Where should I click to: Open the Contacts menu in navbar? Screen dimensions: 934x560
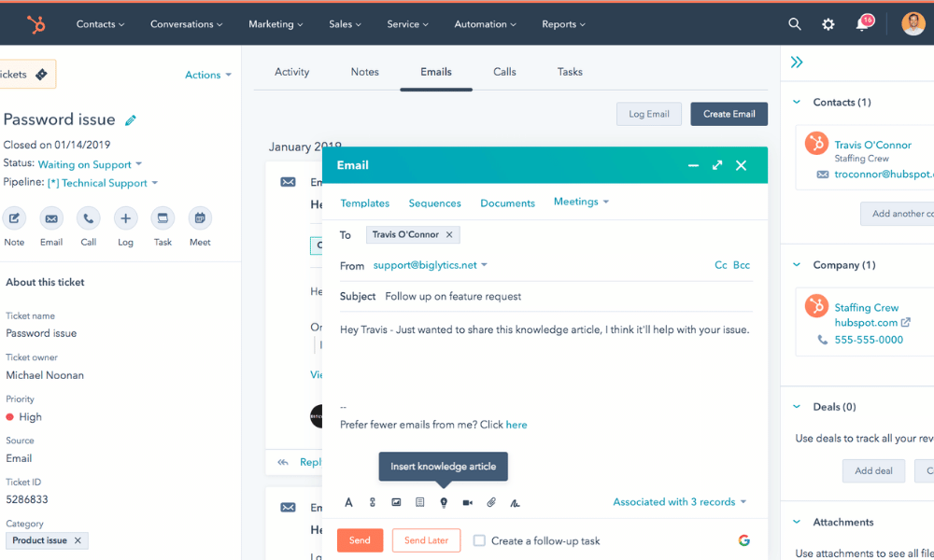(x=100, y=24)
